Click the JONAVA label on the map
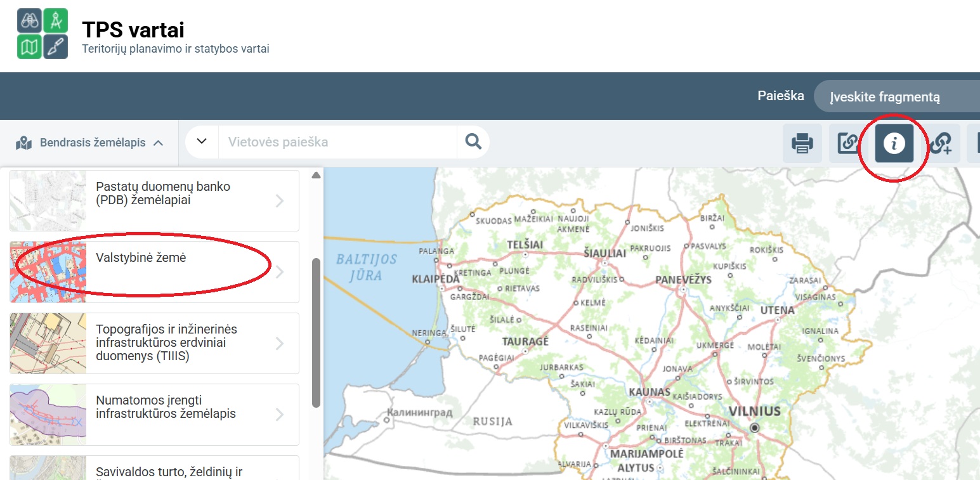This screenshot has width=980, height=480. 677,368
